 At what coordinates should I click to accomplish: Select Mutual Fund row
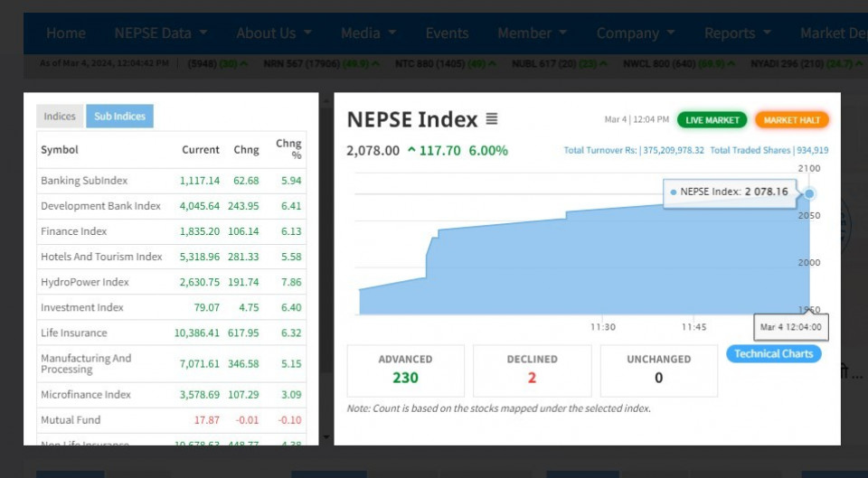[171, 420]
